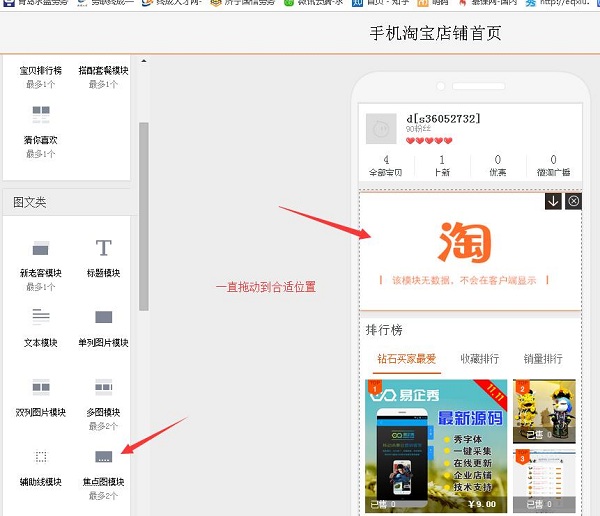Image resolution: width=600 pixels, height=516 pixels.
Task: Select the 双列图片模块 icon
Action: click(x=41, y=387)
